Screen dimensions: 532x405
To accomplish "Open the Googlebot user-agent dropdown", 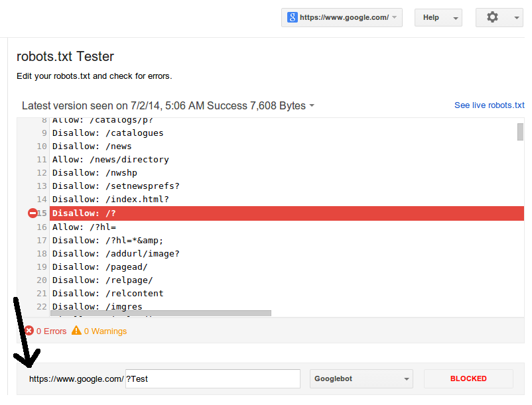I will (x=361, y=378).
